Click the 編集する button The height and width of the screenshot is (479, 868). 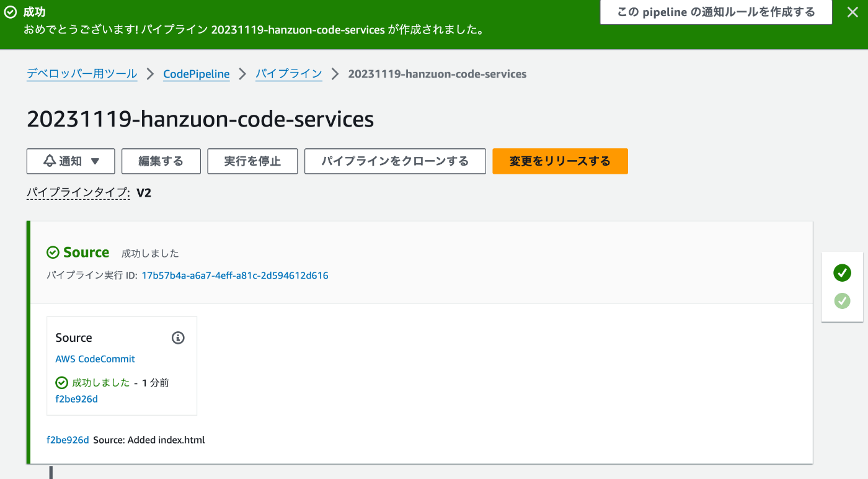[161, 161]
